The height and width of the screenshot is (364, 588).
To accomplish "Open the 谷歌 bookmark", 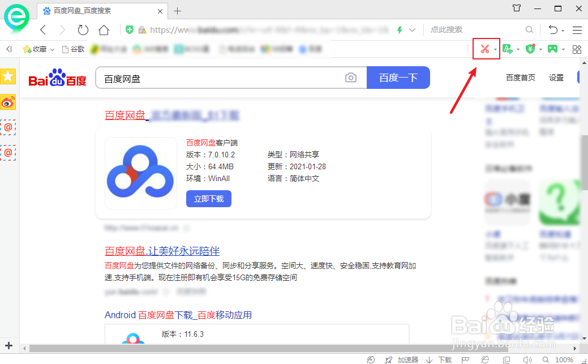I will coord(73,49).
